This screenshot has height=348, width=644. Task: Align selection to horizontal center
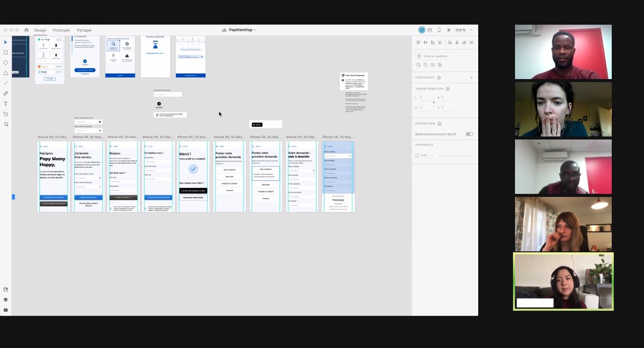coord(457,42)
